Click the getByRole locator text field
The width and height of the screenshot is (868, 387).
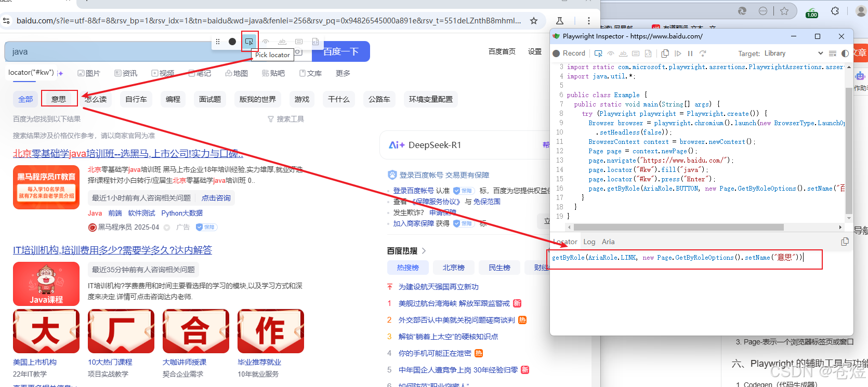pos(685,259)
